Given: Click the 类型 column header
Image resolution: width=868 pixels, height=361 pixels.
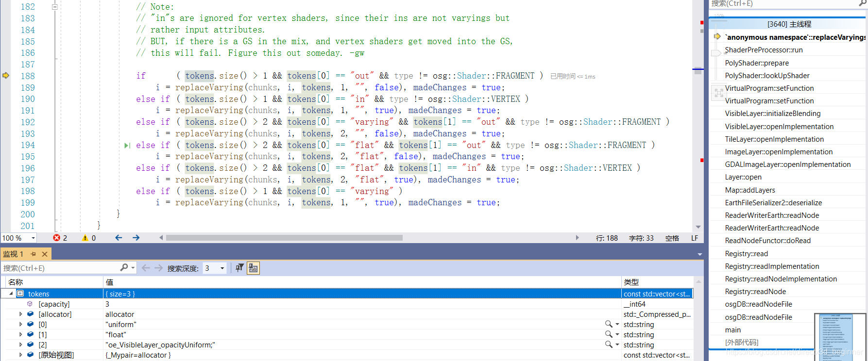Looking at the screenshot, I should (x=658, y=282).
